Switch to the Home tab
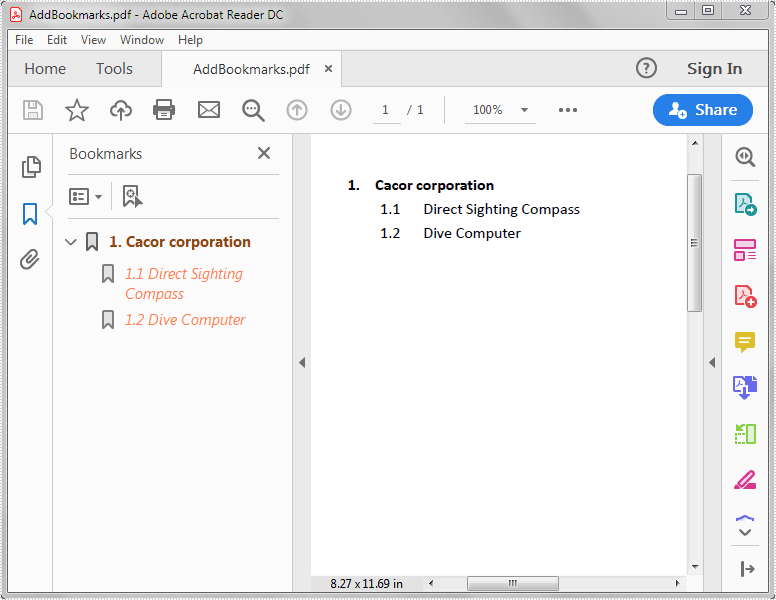Viewport: 776px width, 600px height. pos(45,68)
